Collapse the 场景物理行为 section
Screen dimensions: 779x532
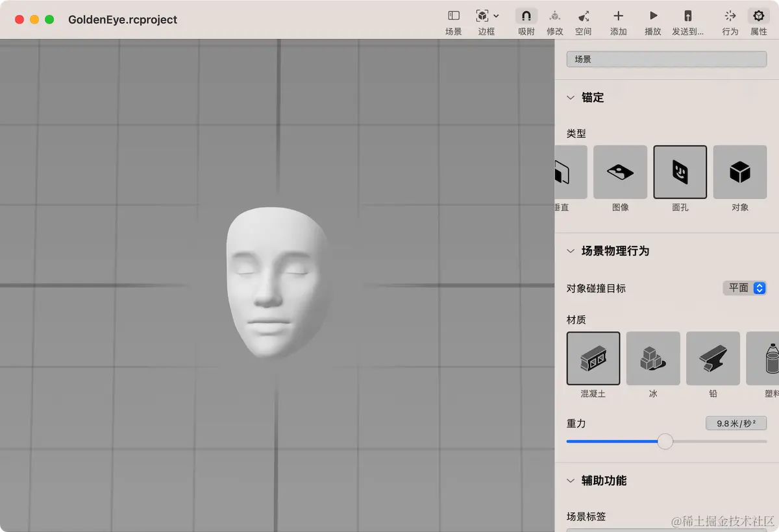[571, 251]
